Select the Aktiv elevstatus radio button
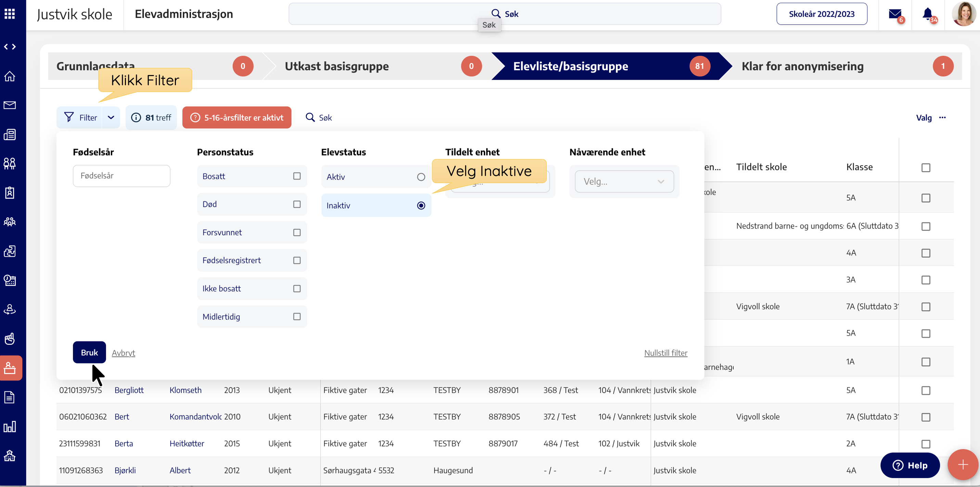980x487 pixels. [x=421, y=177]
